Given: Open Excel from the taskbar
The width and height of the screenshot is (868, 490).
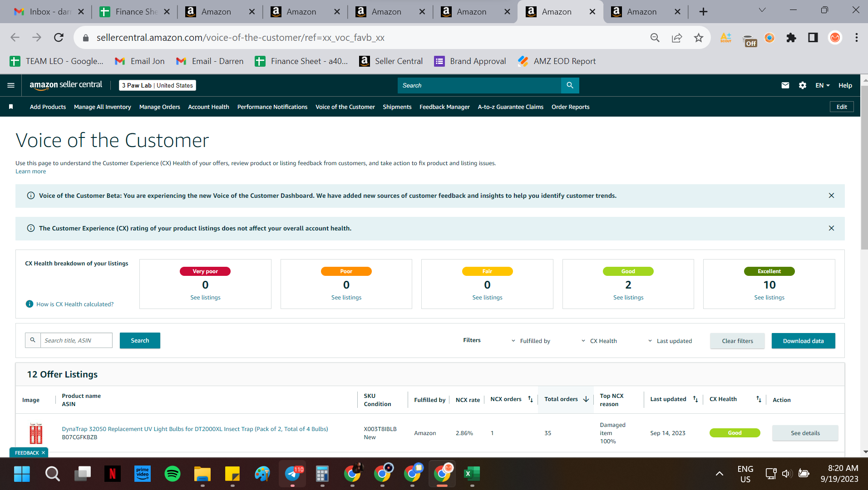Looking at the screenshot, I should click(472, 474).
